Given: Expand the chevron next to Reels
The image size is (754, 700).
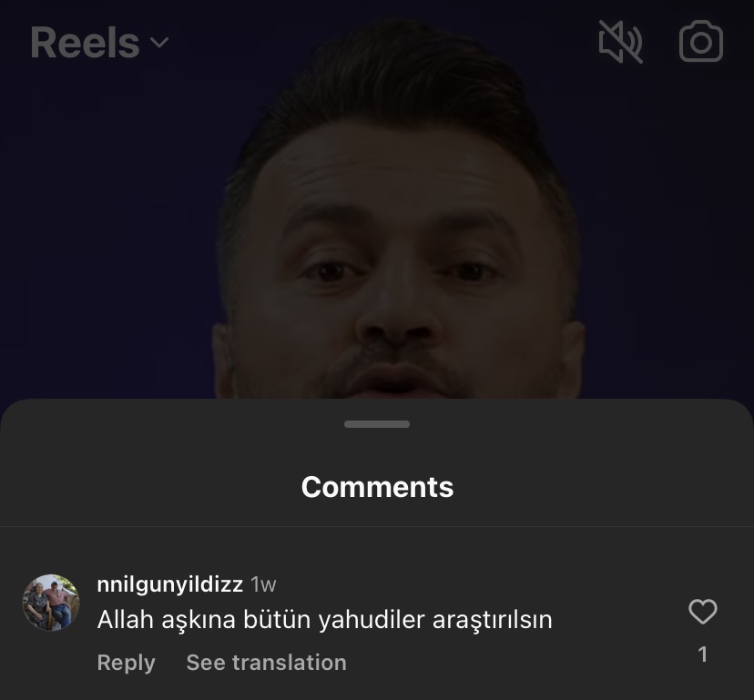Looking at the screenshot, I should click(159, 42).
